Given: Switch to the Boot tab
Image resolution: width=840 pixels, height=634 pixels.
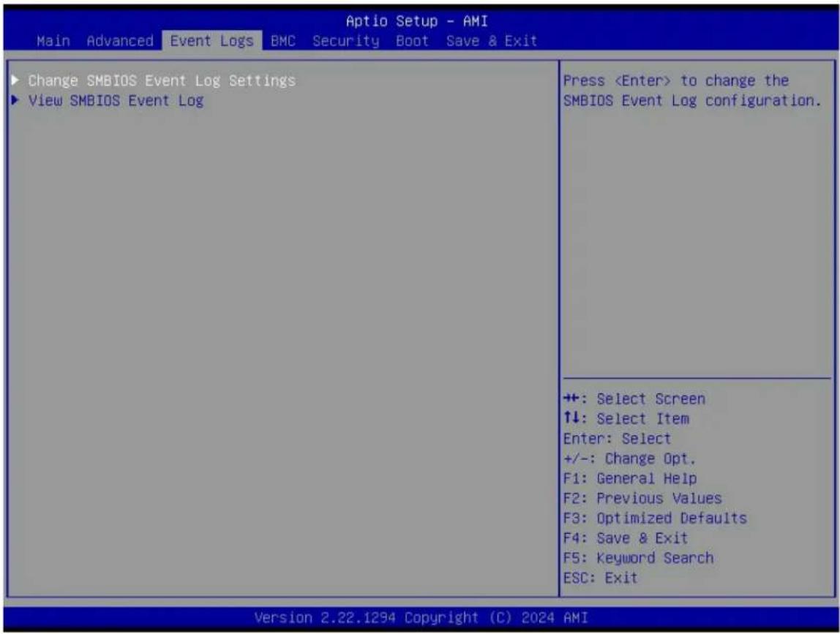Looking at the screenshot, I should coord(412,41).
